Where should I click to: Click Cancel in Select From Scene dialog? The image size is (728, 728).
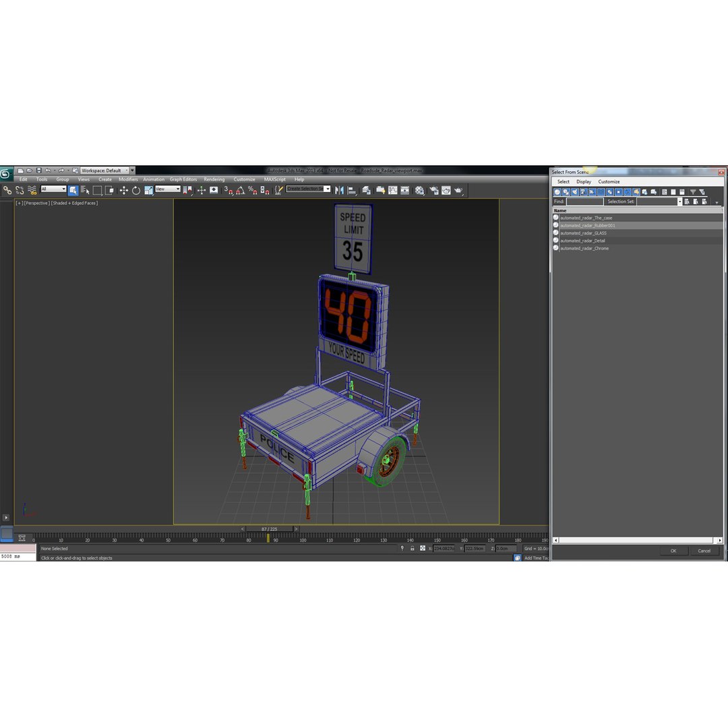click(x=704, y=551)
